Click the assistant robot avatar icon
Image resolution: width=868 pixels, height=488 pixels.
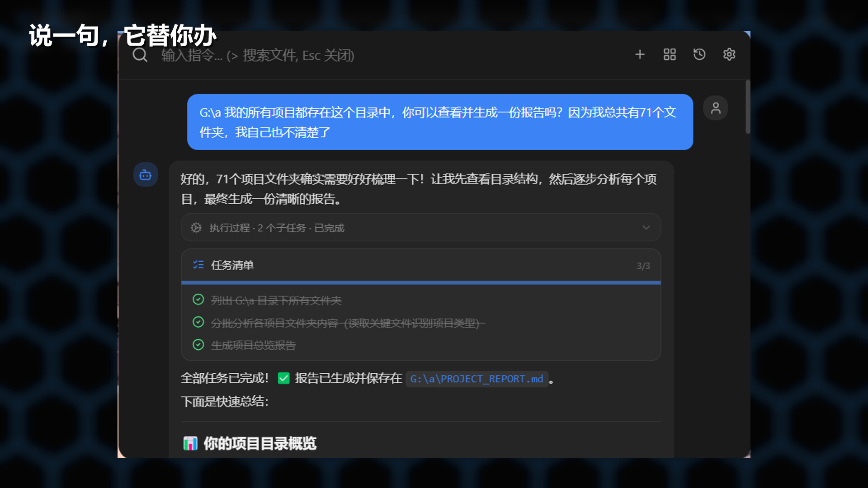pyautogui.click(x=146, y=174)
